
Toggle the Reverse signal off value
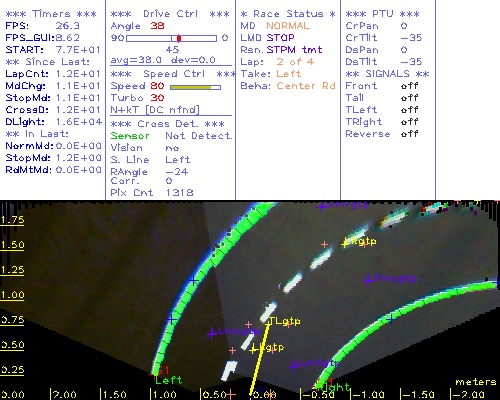point(409,134)
